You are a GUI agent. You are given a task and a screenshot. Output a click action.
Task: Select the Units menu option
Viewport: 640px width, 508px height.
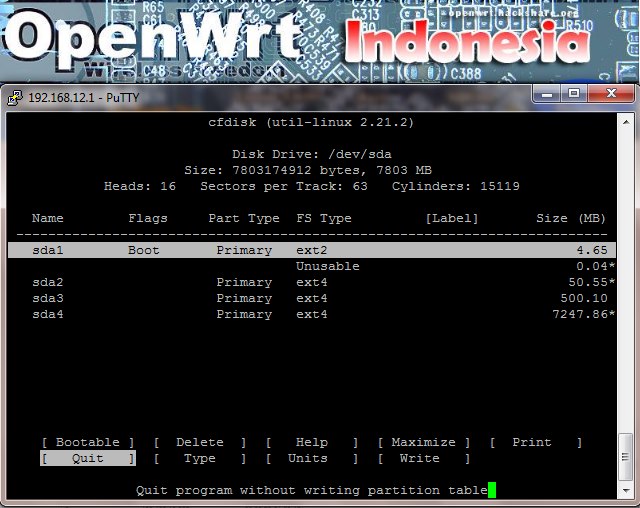[x=312, y=458]
